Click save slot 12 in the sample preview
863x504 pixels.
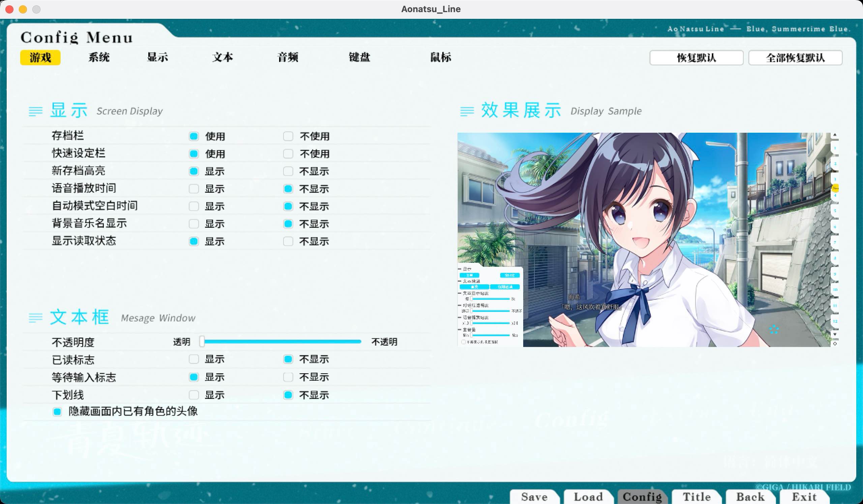835,321
